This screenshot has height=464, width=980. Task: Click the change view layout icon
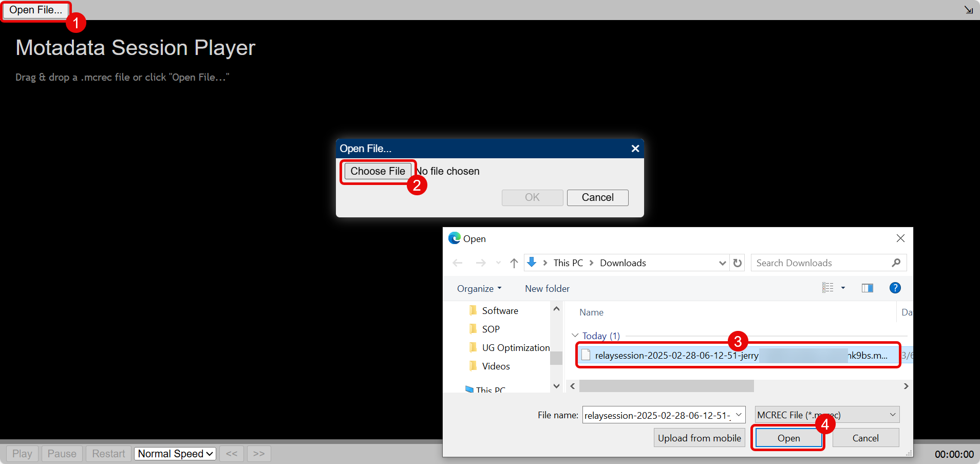827,288
